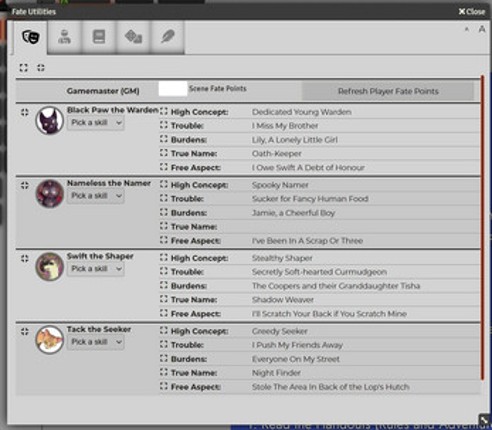
Task: Click icon beside Nameless's True Name
Action: pyautogui.click(x=164, y=226)
